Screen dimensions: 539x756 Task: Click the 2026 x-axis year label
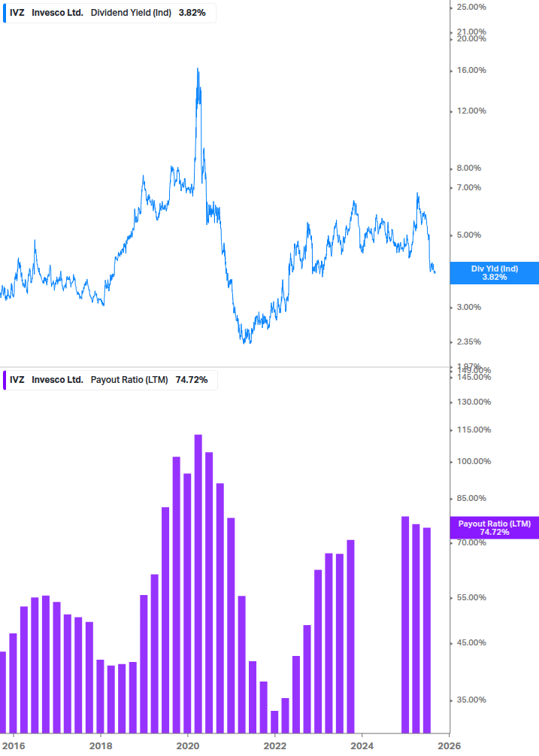tap(449, 746)
